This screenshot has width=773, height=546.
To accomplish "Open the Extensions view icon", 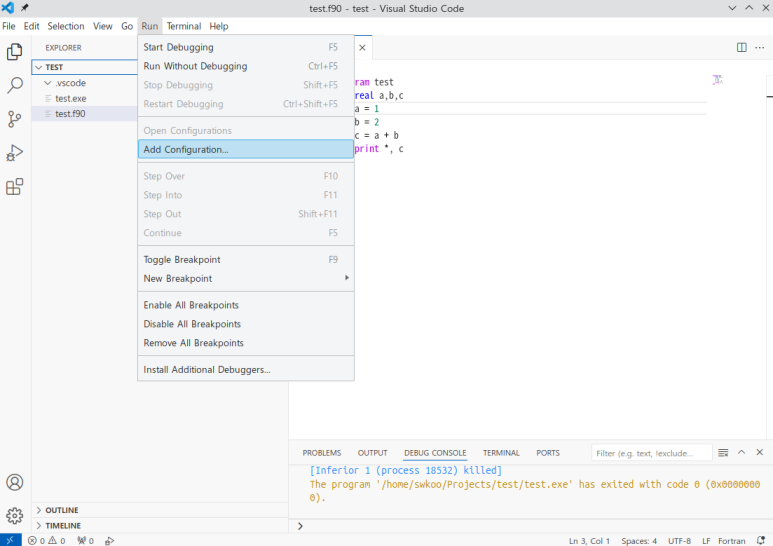I will (x=15, y=187).
